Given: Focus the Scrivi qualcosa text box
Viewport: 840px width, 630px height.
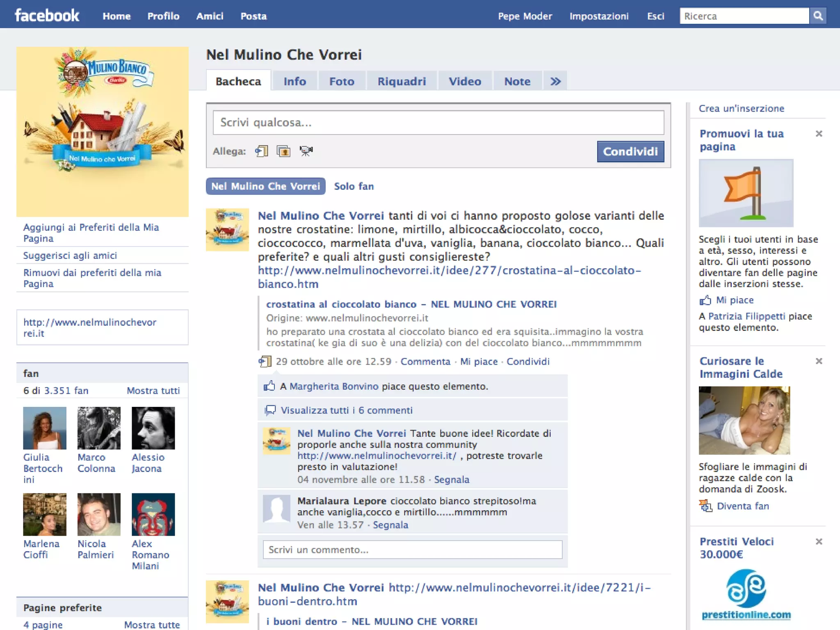Looking at the screenshot, I should [438, 122].
